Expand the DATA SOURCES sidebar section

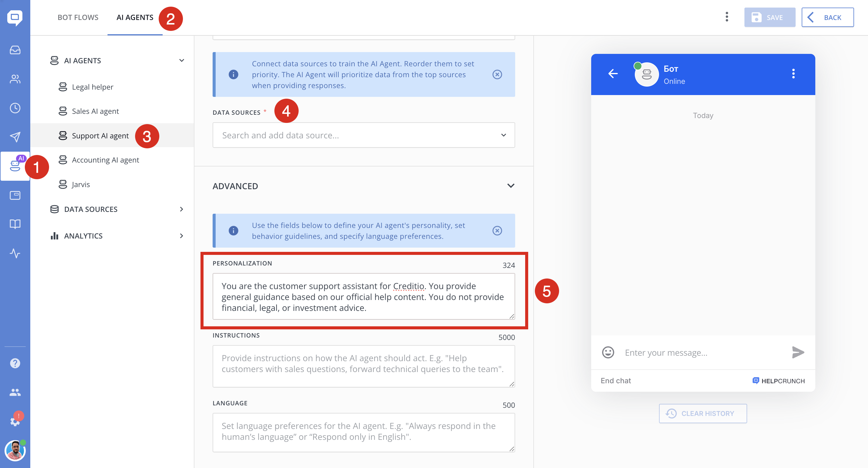pos(182,209)
